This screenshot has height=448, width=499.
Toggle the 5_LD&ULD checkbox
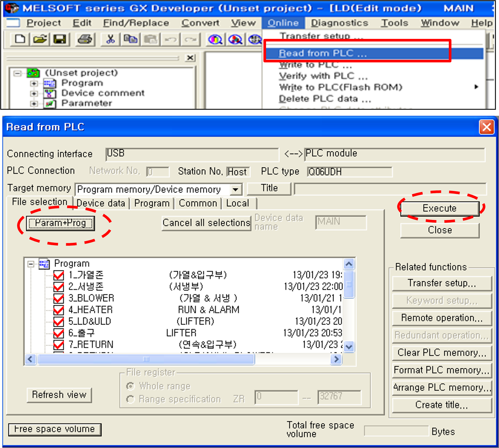[59, 322]
